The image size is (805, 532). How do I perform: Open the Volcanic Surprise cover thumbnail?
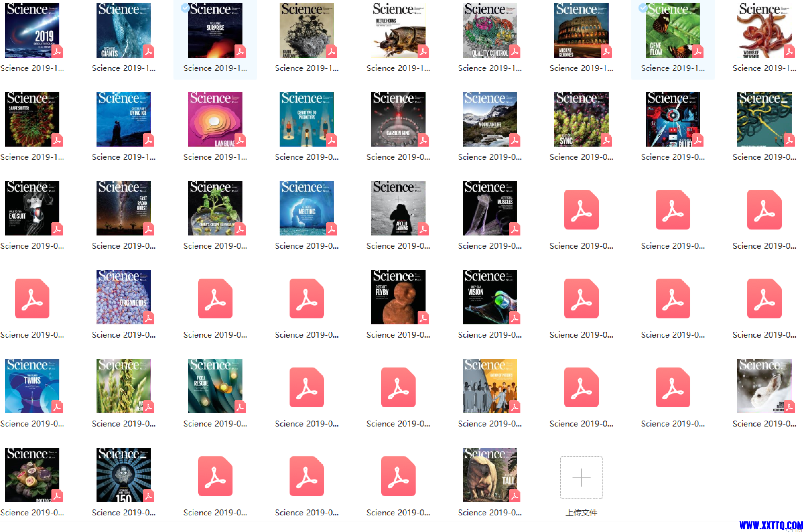(215, 31)
